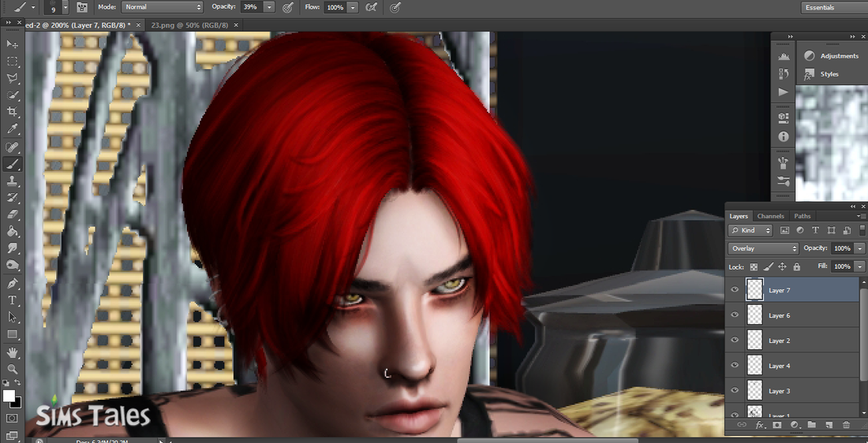Switch to the Paths tab

pos(803,216)
